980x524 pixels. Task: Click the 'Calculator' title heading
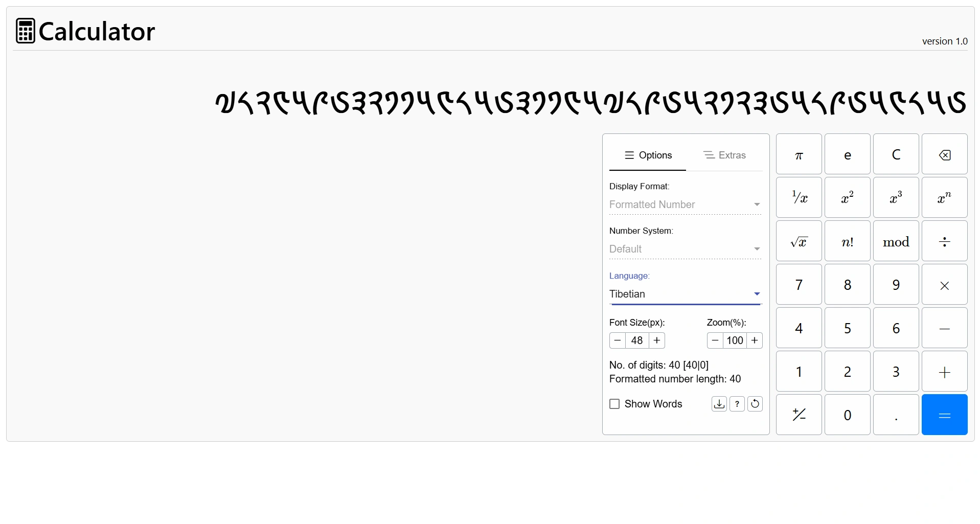[x=97, y=32]
